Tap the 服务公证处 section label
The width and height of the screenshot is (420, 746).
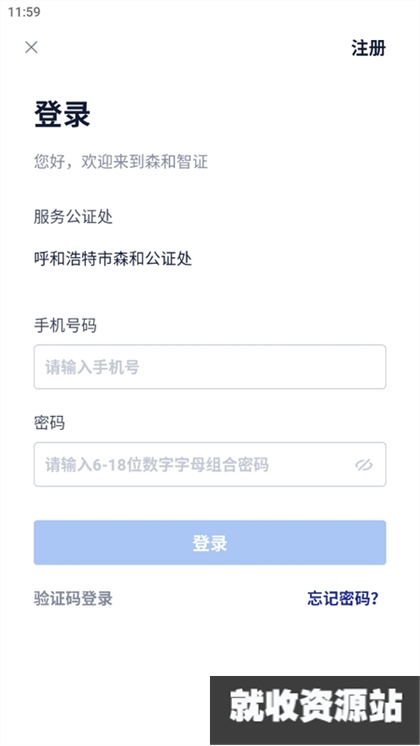click(73, 217)
